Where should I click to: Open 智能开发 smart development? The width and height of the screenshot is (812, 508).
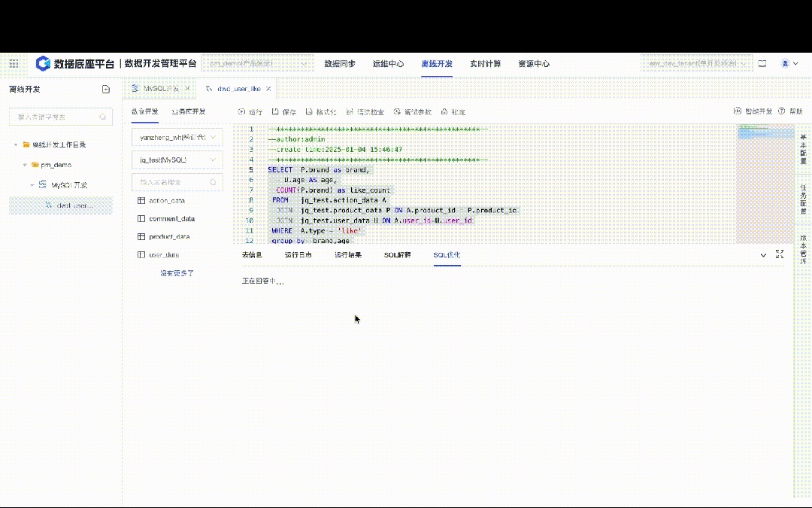pos(753,111)
